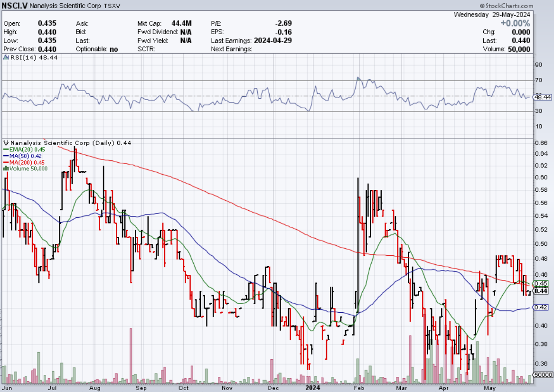Click the Last Earnings date 2024-04-29
This screenshot has height=392, width=554.
click(x=272, y=40)
